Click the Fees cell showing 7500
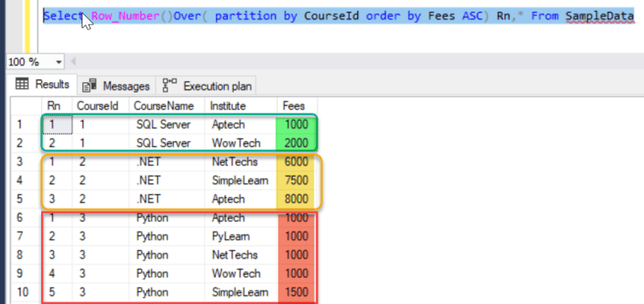The width and height of the screenshot is (644, 304). pyautogui.click(x=296, y=181)
